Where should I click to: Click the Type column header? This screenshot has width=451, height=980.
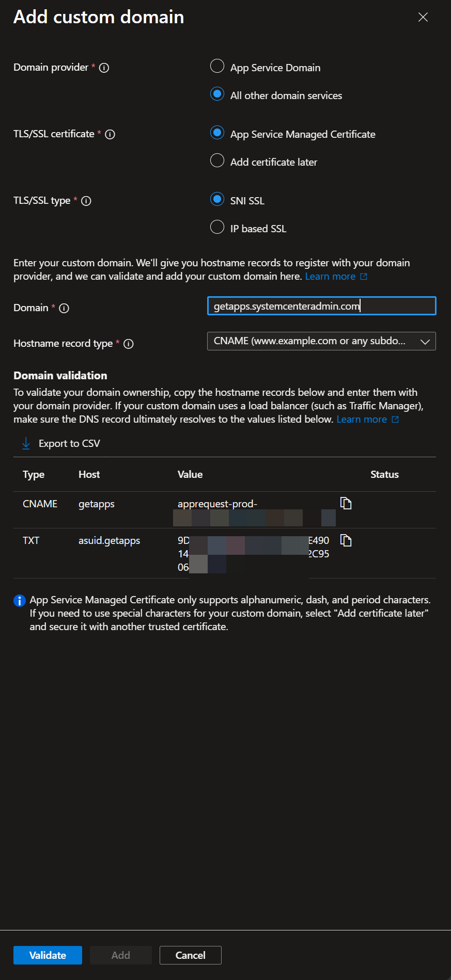(34, 475)
